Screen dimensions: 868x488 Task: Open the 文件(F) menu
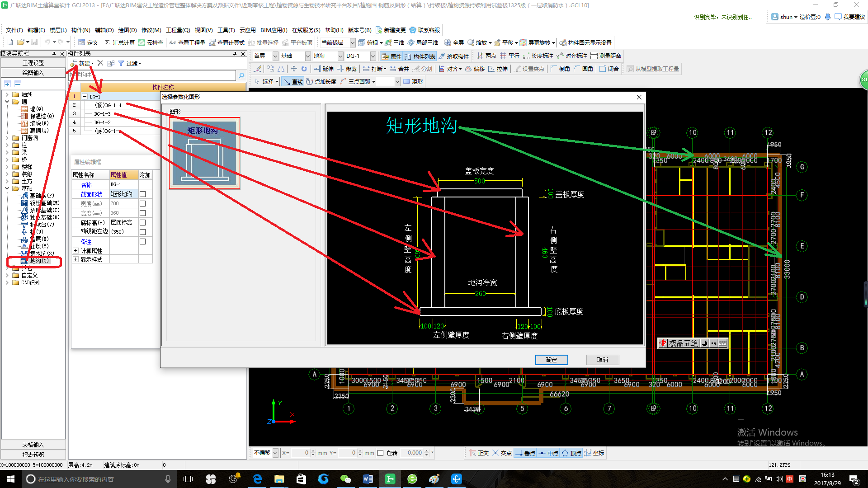pyautogui.click(x=14, y=30)
